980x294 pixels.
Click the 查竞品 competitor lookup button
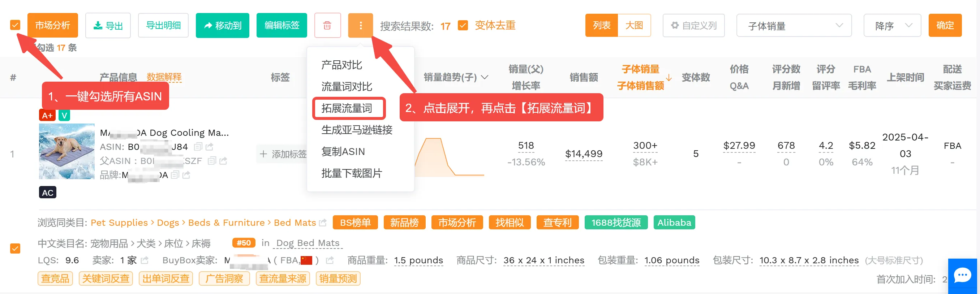(55, 279)
